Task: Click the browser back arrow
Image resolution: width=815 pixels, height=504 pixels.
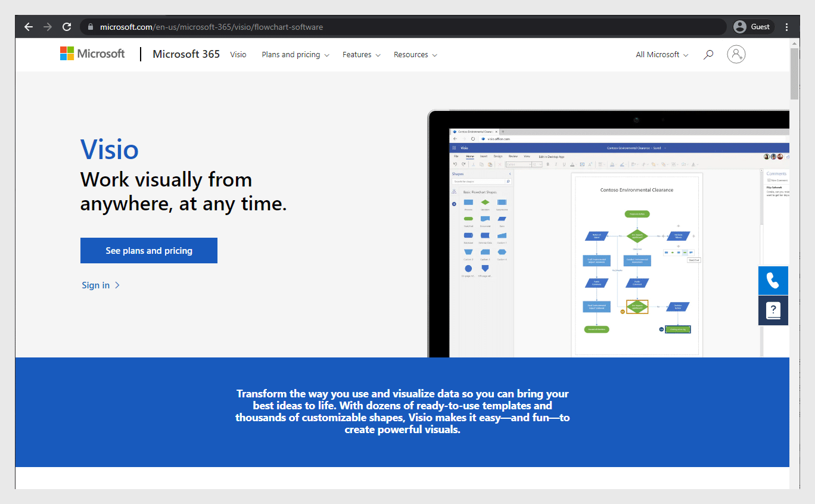Action: pyautogui.click(x=29, y=27)
